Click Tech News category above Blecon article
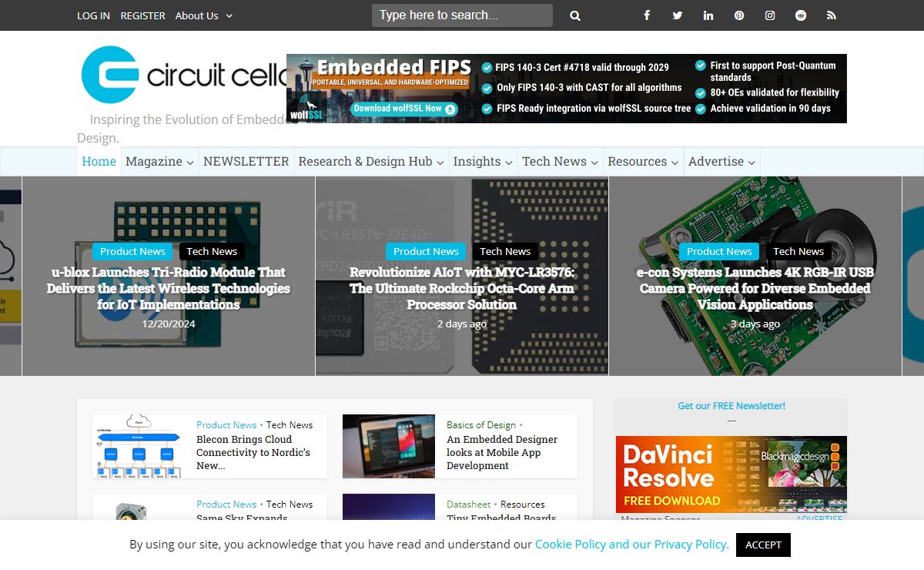Screen dimensions: 924x570 pyautogui.click(x=290, y=424)
